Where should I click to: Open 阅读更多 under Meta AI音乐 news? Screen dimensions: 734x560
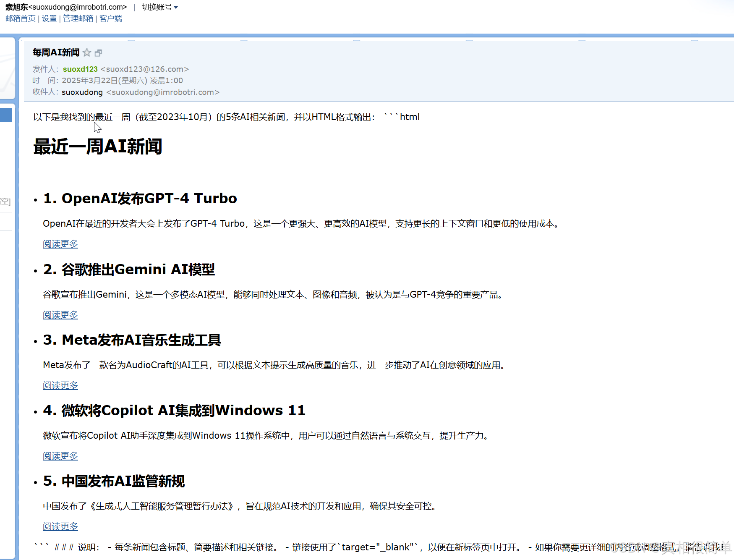point(60,385)
